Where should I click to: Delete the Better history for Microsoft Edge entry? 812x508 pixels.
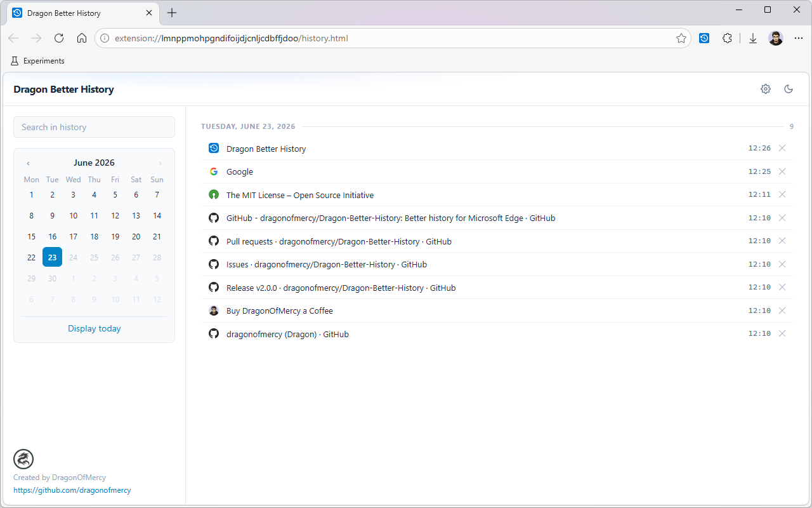782,218
